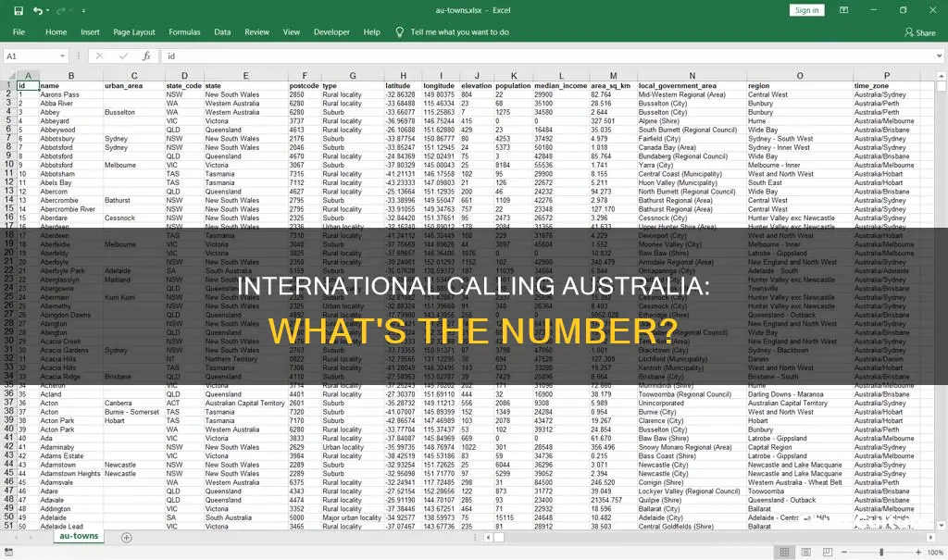Screen dimensions: 948x560
Task: Click the 'Aarons Pass' cell
Action: (70, 94)
